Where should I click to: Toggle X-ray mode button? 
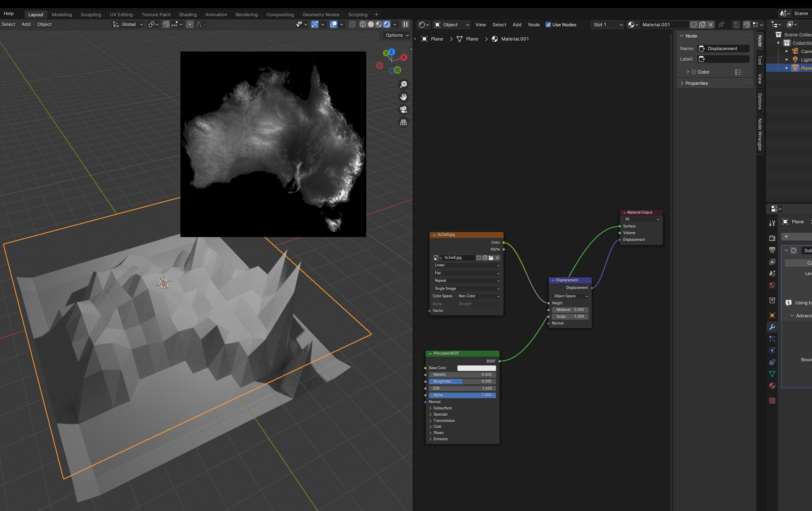tap(352, 24)
